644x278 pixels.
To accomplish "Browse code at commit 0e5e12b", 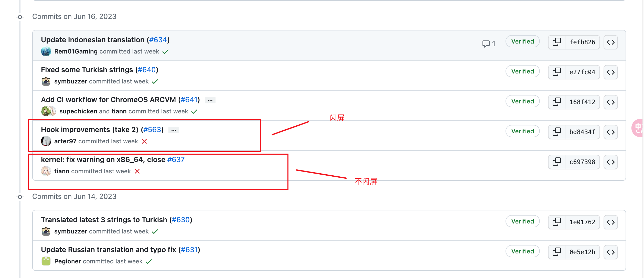I will [610, 252].
